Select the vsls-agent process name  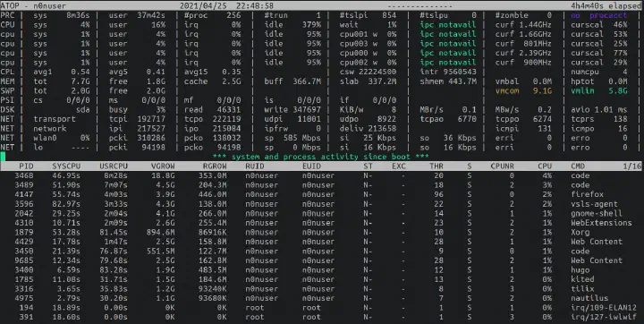(x=594, y=204)
